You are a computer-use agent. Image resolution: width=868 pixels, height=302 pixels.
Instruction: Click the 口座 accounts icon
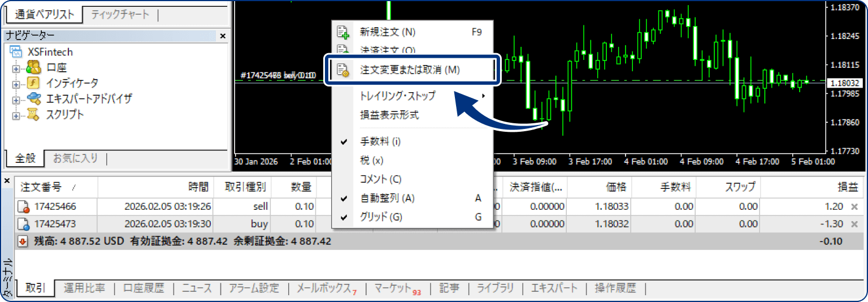coord(34,68)
